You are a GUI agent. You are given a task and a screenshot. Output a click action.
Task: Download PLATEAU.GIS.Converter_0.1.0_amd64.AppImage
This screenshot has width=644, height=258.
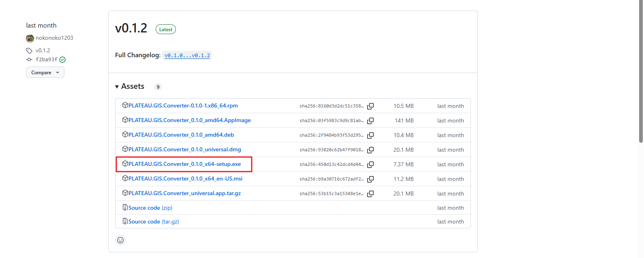point(190,120)
